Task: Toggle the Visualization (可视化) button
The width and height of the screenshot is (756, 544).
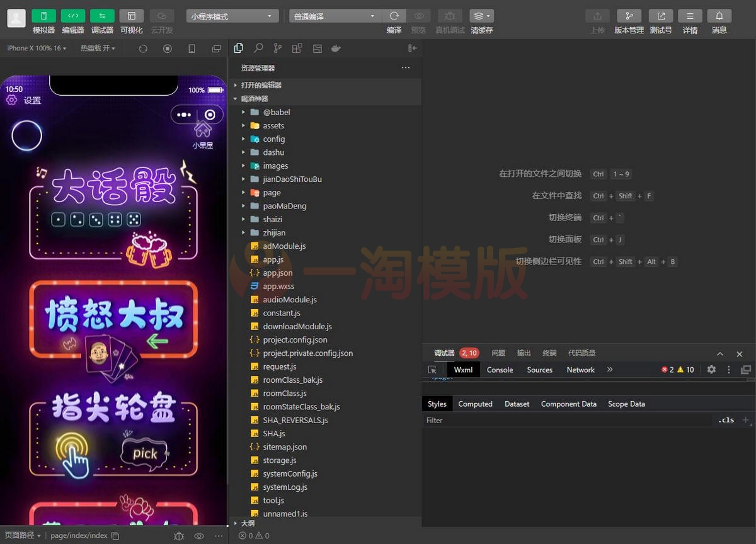Action: [x=132, y=16]
